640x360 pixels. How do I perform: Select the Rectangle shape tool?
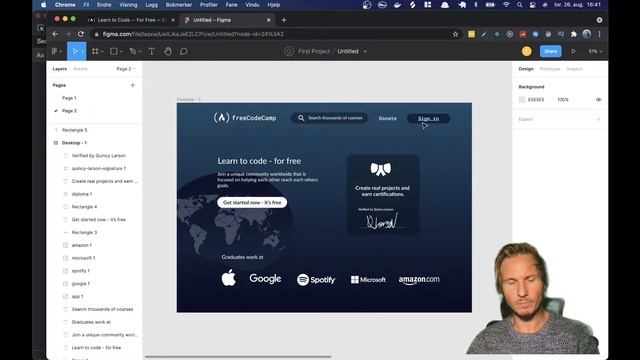point(114,51)
